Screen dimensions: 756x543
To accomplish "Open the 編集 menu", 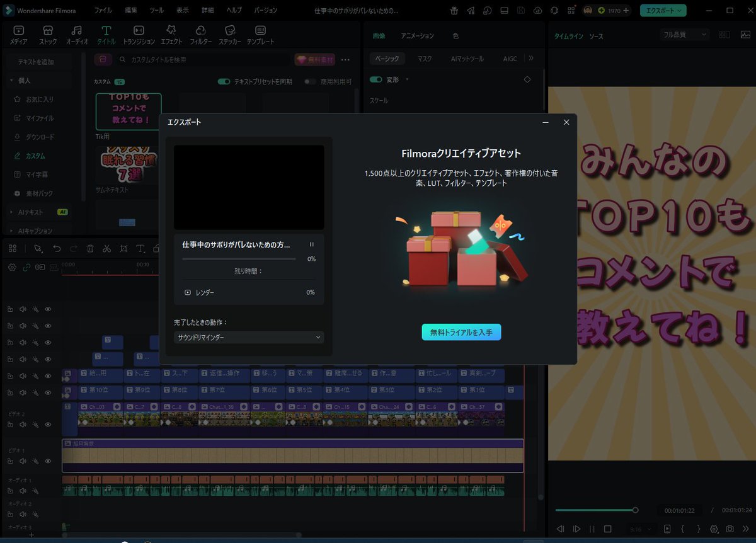I will click(x=130, y=11).
